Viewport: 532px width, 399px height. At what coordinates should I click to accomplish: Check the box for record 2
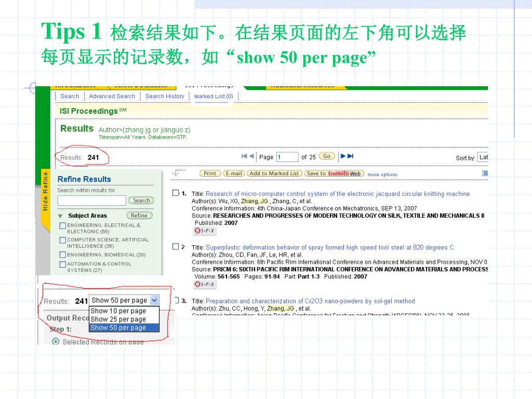pos(176,246)
